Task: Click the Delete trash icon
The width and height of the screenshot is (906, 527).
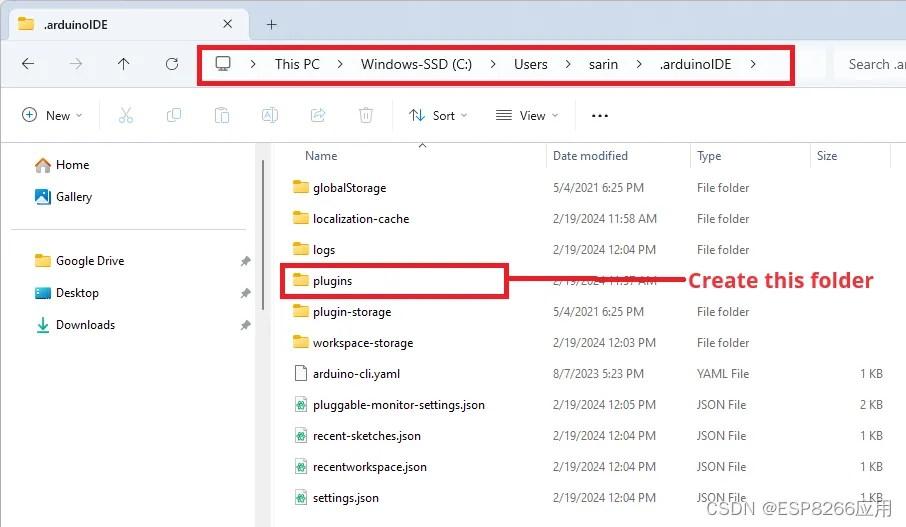Action: (x=366, y=116)
